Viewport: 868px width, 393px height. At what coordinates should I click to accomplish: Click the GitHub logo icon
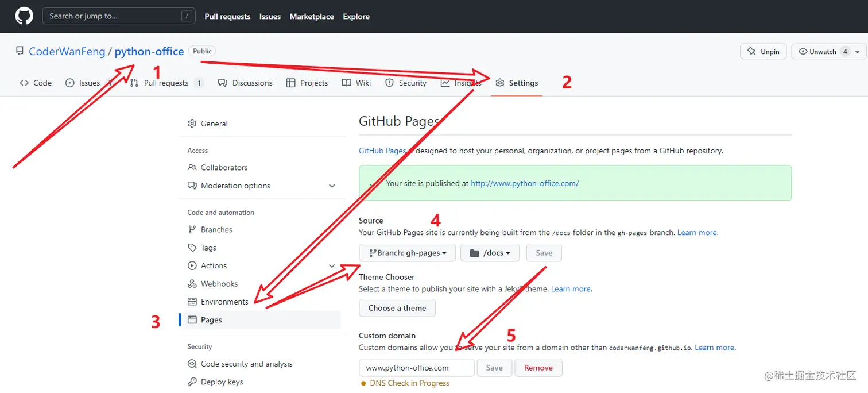tap(24, 16)
